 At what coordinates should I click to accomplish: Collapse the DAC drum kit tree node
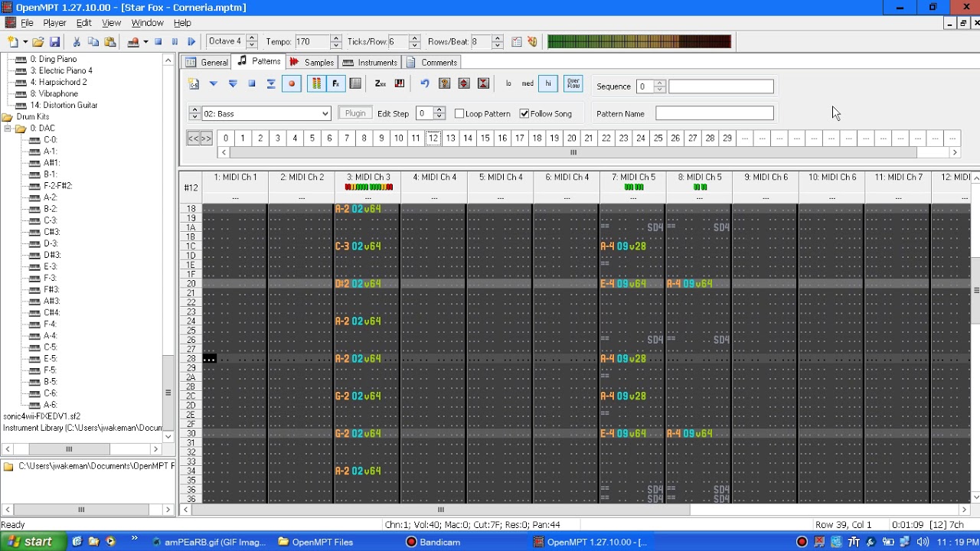8,129
